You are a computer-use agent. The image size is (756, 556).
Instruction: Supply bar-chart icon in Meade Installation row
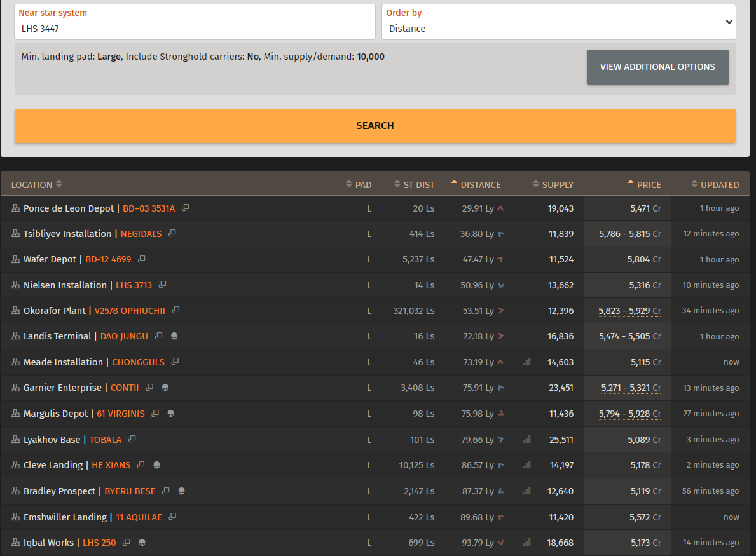click(527, 362)
